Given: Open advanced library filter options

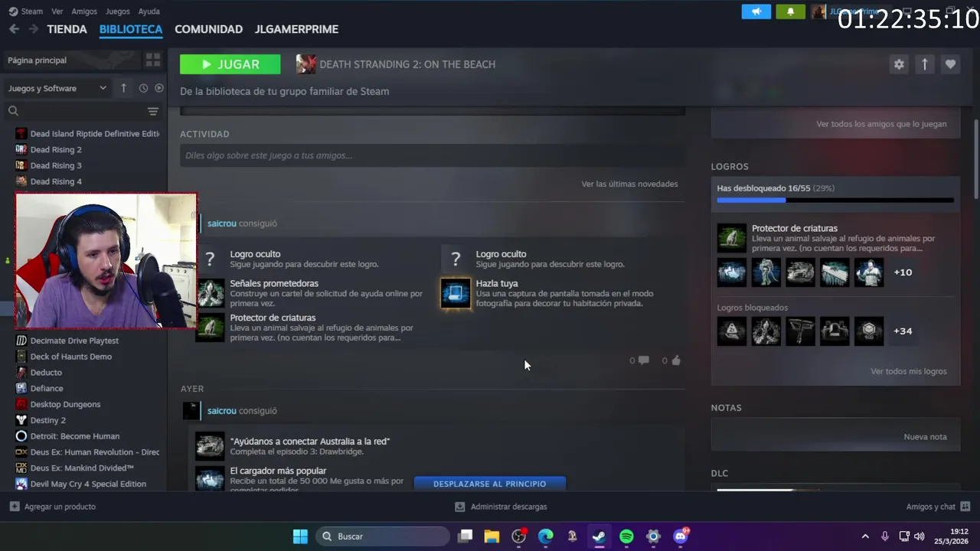Looking at the screenshot, I should coord(153,111).
